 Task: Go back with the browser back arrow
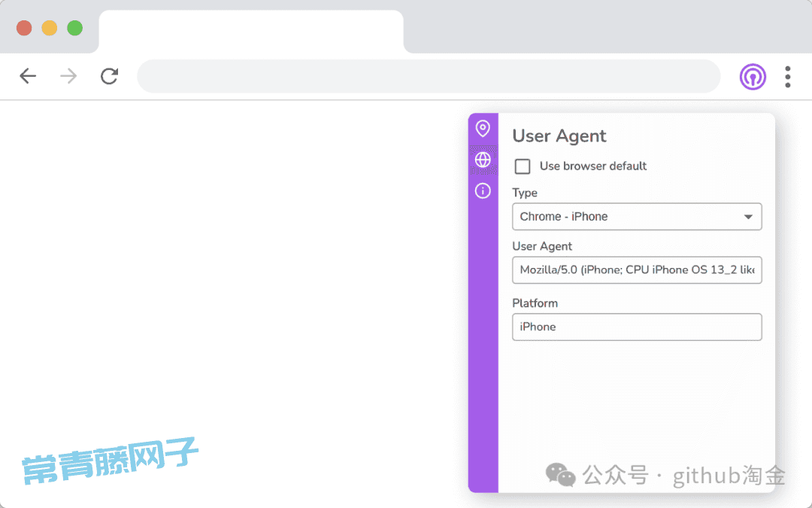(28, 76)
